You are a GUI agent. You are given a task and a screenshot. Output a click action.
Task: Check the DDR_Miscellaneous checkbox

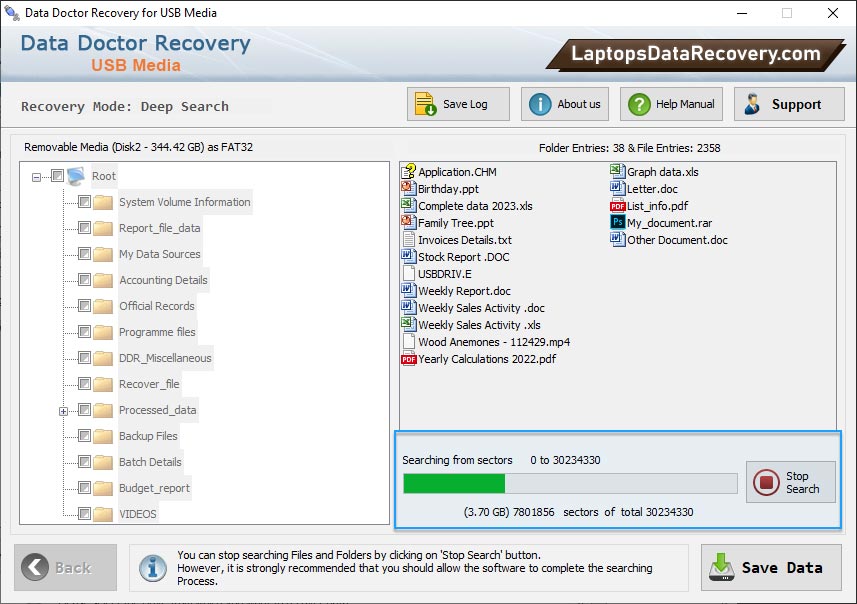84,357
